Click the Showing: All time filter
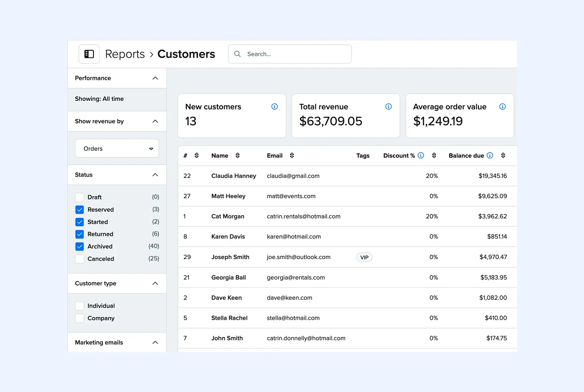 (x=99, y=99)
